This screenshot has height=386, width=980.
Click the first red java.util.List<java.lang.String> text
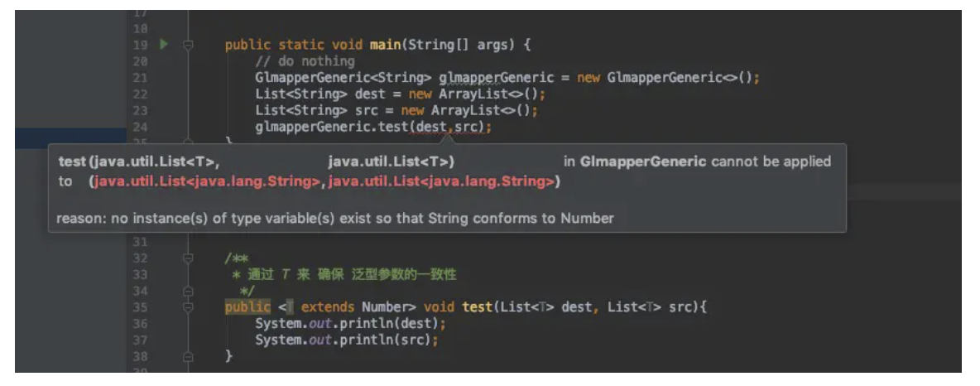coord(208,181)
